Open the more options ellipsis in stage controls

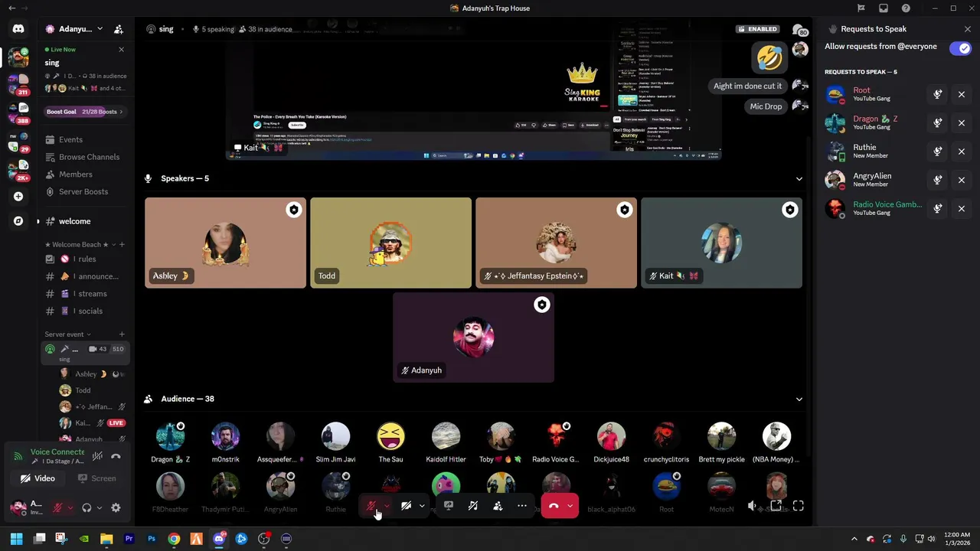coord(522,506)
